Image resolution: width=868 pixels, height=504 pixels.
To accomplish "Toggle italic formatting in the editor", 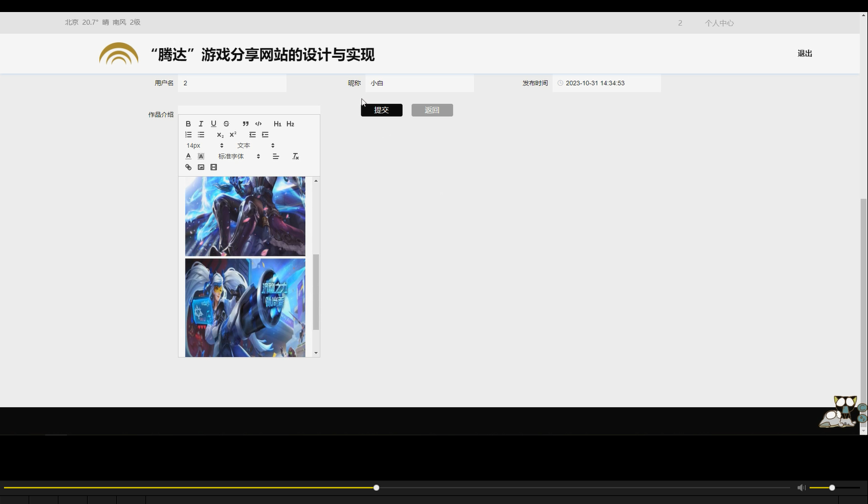I will (x=200, y=124).
